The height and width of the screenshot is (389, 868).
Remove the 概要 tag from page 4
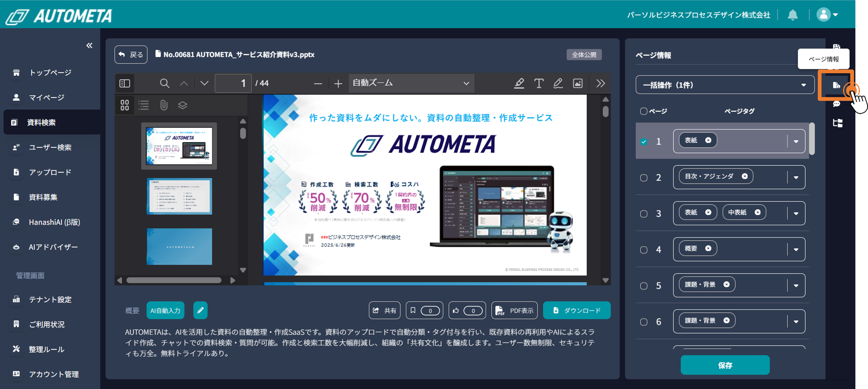708,248
